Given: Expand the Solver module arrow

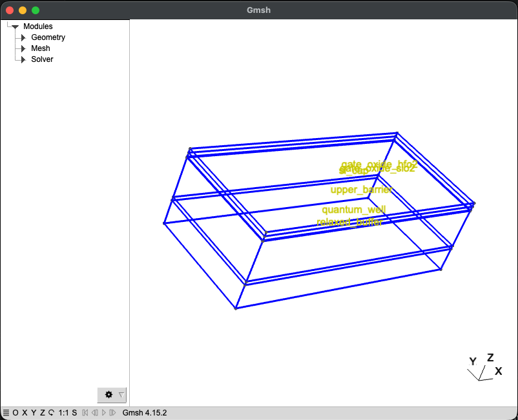Looking at the screenshot, I should 23,59.
